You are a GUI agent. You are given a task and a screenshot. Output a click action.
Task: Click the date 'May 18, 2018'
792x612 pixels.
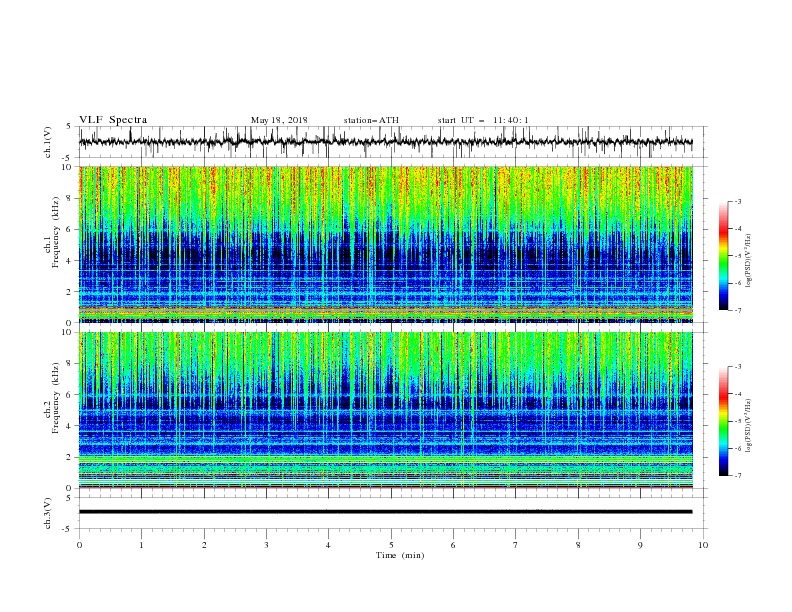pyautogui.click(x=279, y=120)
